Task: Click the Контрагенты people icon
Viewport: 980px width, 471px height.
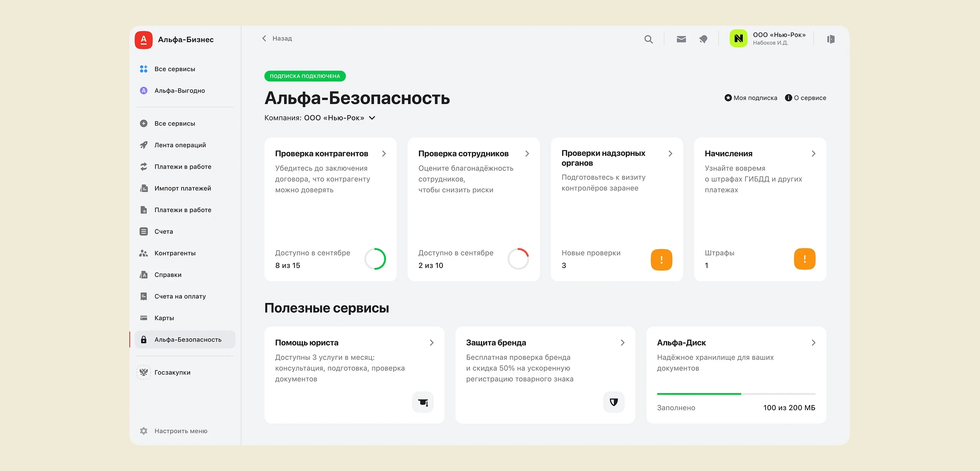Action: 143,253
